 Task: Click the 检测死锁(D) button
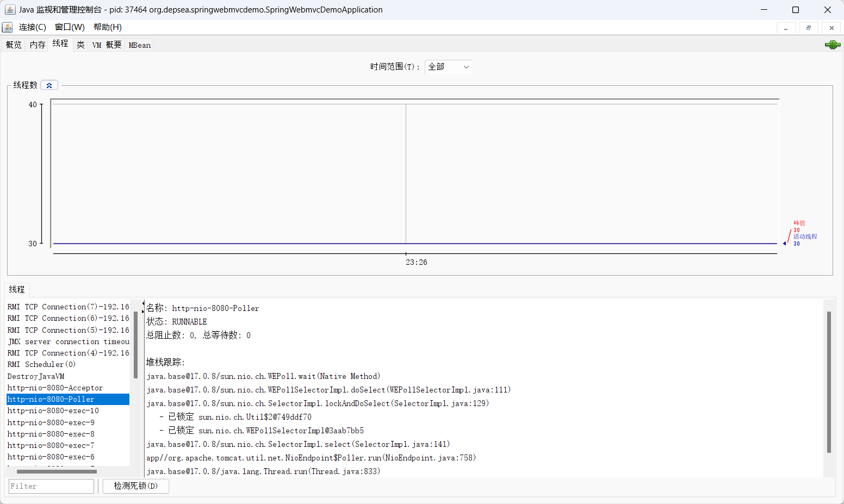click(x=136, y=486)
